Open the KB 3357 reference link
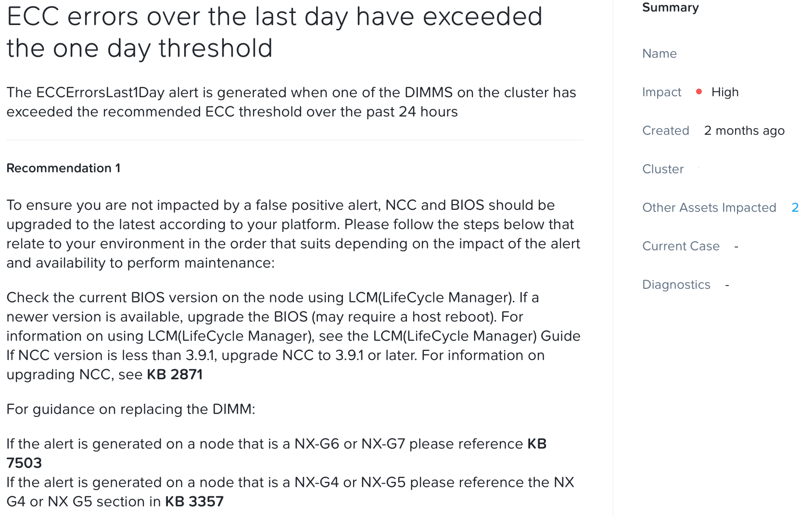The height and width of the screenshot is (516, 812). coord(194,502)
